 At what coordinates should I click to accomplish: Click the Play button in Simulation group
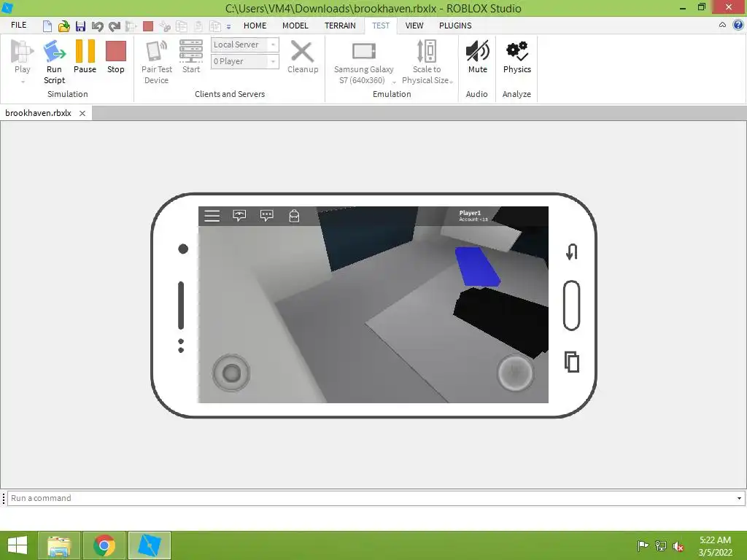pyautogui.click(x=22, y=57)
